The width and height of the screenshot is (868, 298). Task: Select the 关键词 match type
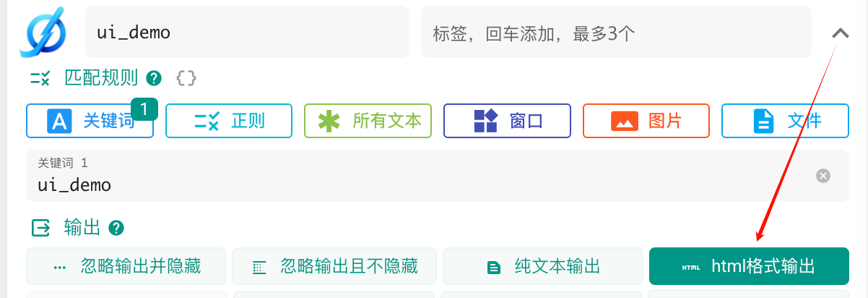(x=90, y=121)
